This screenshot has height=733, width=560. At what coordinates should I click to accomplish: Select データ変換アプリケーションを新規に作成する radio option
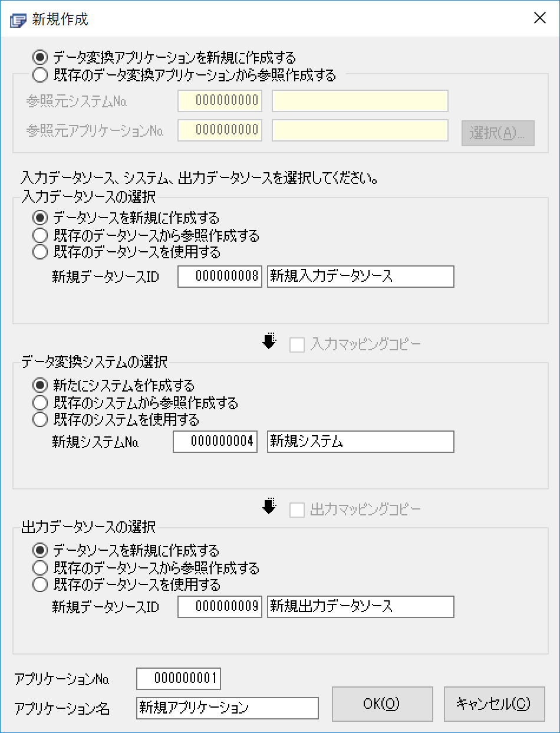click(x=40, y=57)
